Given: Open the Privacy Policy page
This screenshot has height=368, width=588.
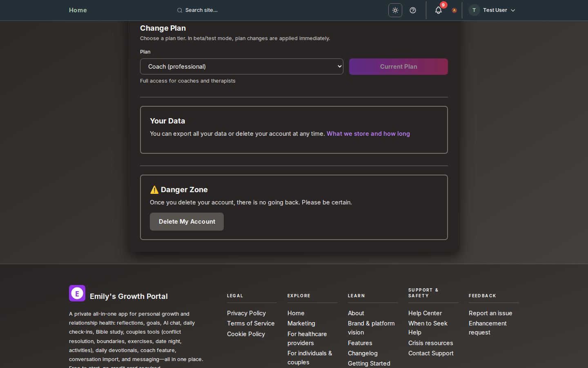Looking at the screenshot, I should pos(246,313).
